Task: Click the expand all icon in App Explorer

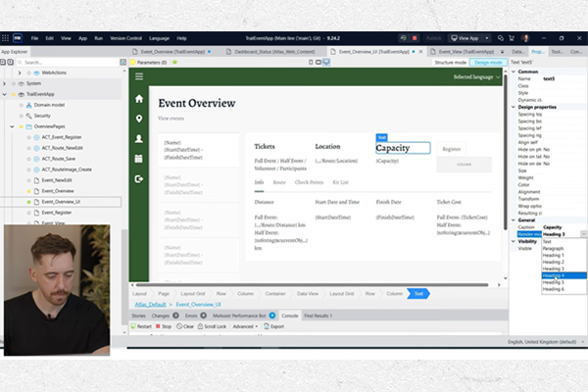Action: pyautogui.click(x=10, y=63)
